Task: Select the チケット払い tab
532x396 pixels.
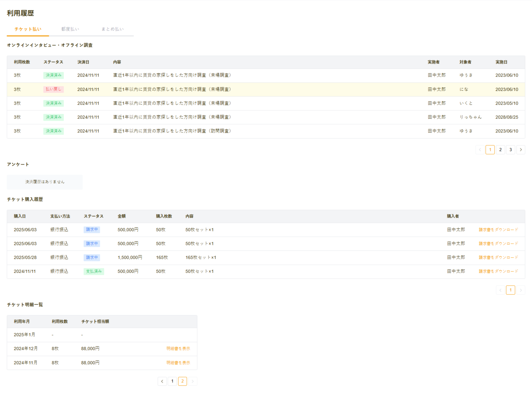Action: click(x=28, y=29)
